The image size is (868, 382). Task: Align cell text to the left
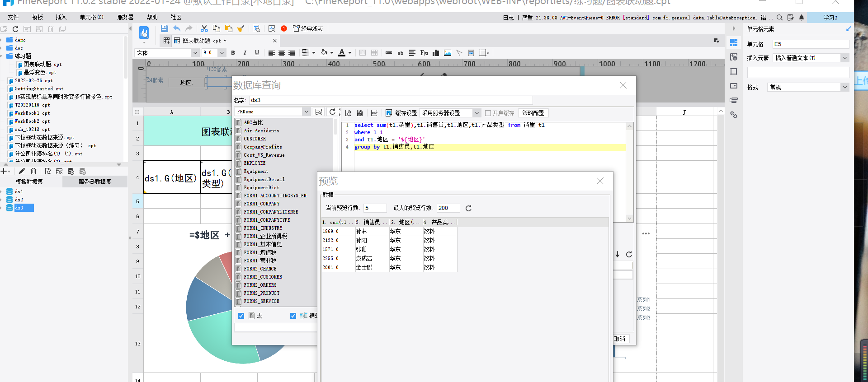[271, 53]
